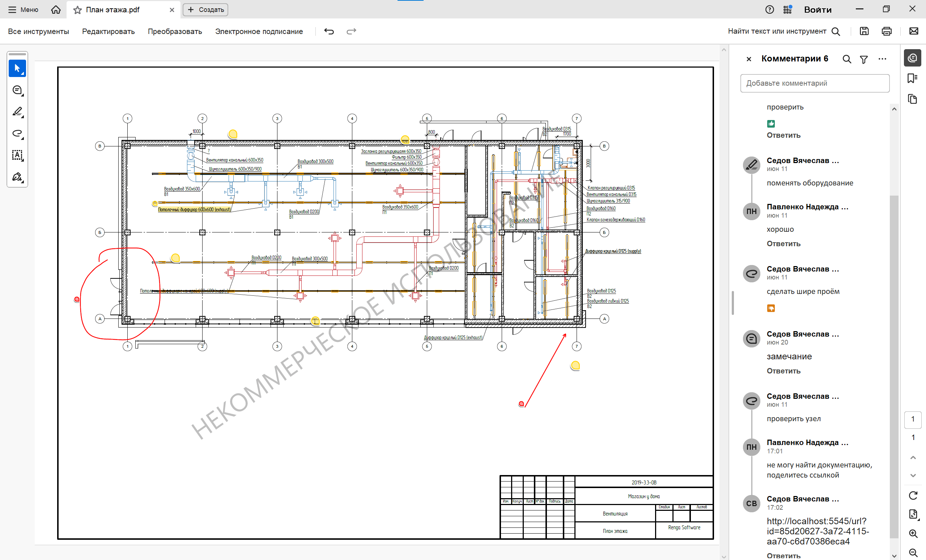Screen dimensions: 926x560
Task: Select the signature pen tool
Action: pyautogui.click(x=17, y=176)
